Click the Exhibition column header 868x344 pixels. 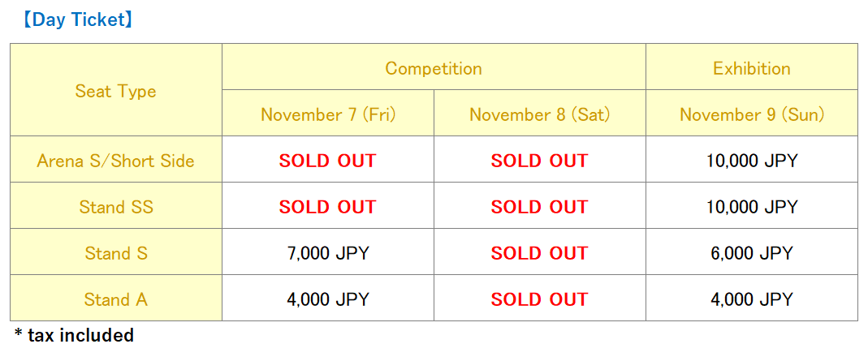751,68
